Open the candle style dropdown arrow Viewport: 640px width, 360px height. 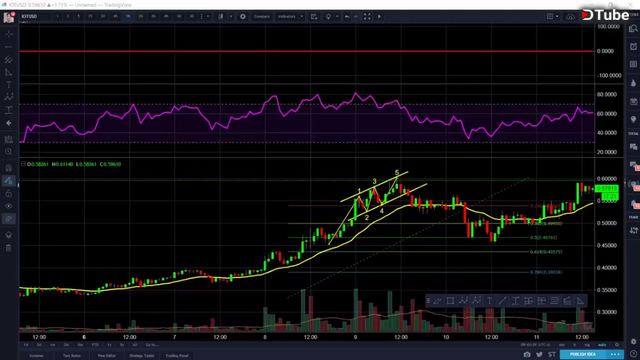(231, 16)
